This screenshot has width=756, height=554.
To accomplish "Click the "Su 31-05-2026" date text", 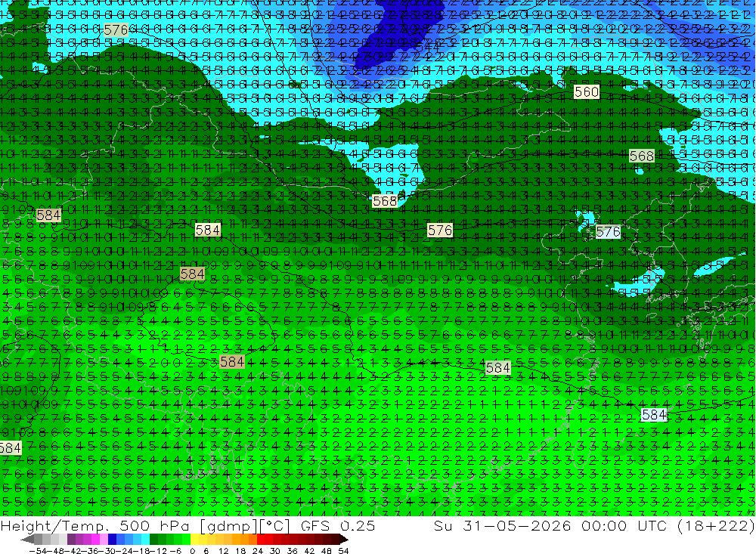I will pyautogui.click(x=503, y=525).
